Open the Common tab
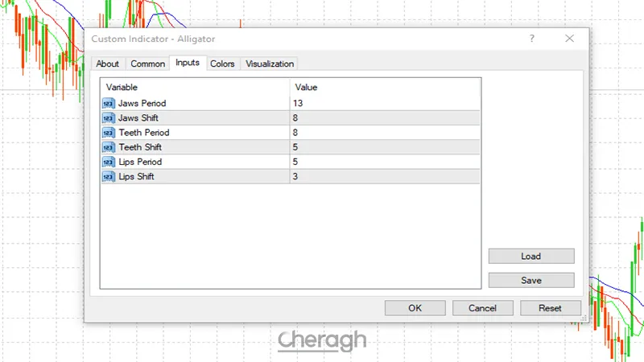The height and width of the screenshot is (362, 644). click(147, 64)
